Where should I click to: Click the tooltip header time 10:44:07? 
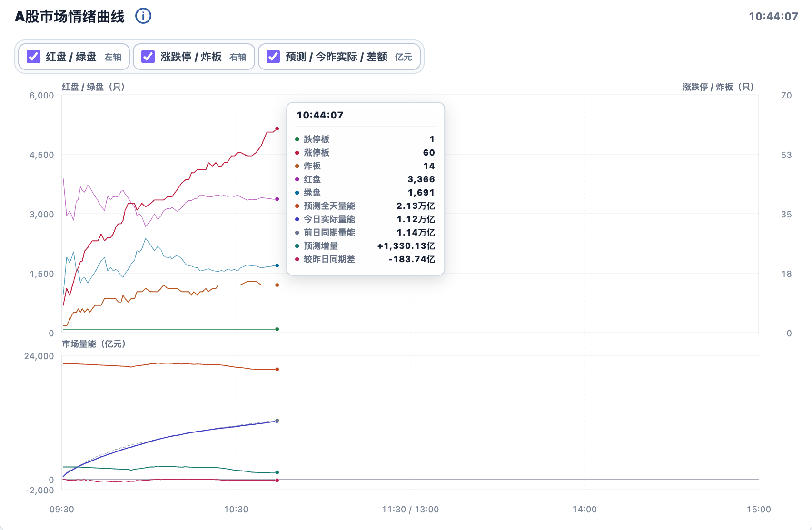(x=320, y=115)
